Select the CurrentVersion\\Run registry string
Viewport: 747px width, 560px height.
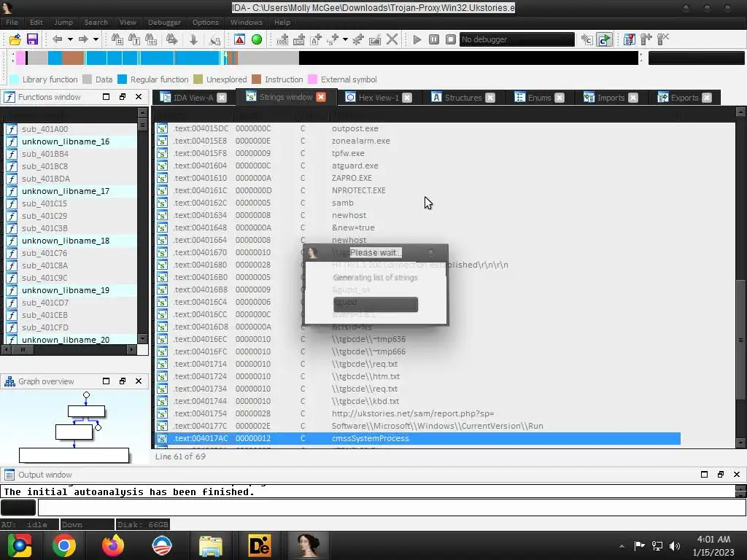(x=418, y=426)
